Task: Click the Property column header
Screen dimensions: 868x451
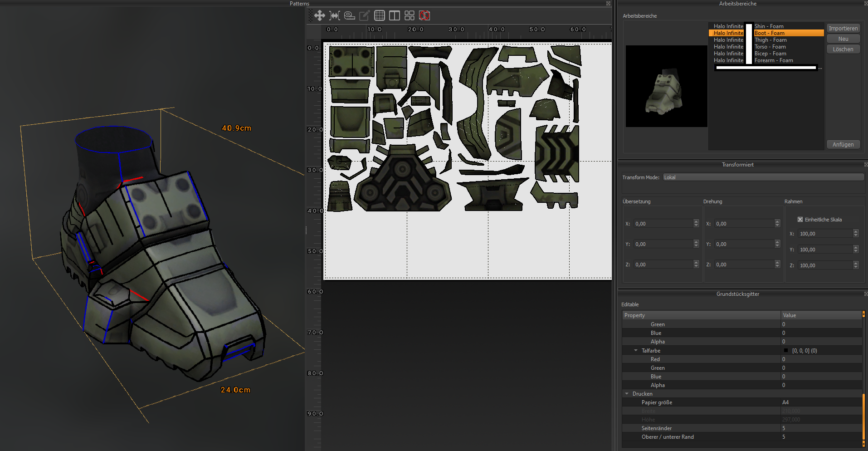Action: pos(702,315)
